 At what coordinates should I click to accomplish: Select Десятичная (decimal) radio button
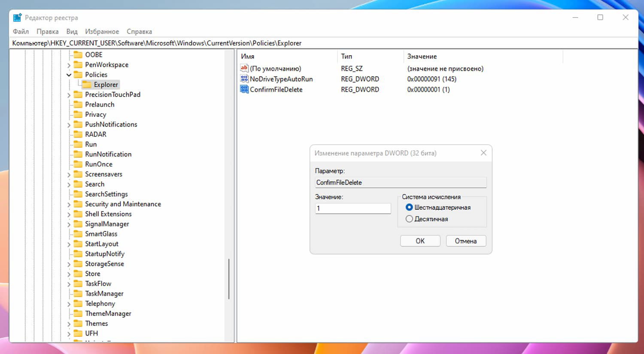[x=409, y=219]
